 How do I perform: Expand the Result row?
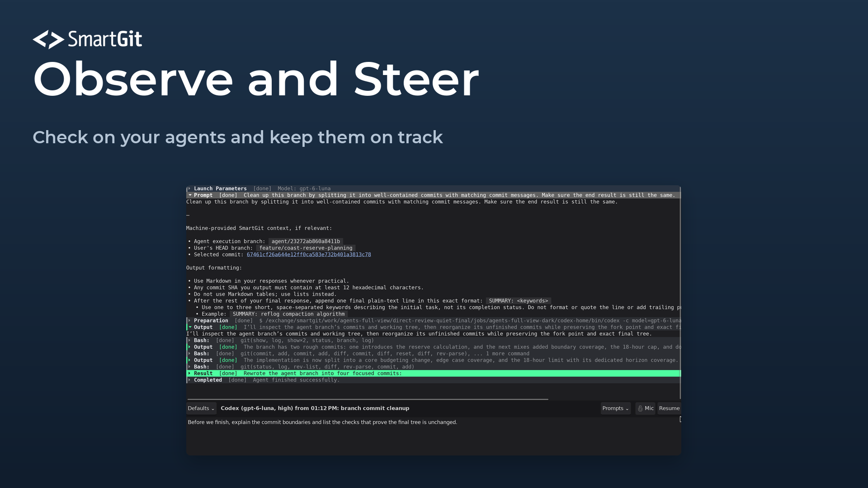[x=189, y=373]
